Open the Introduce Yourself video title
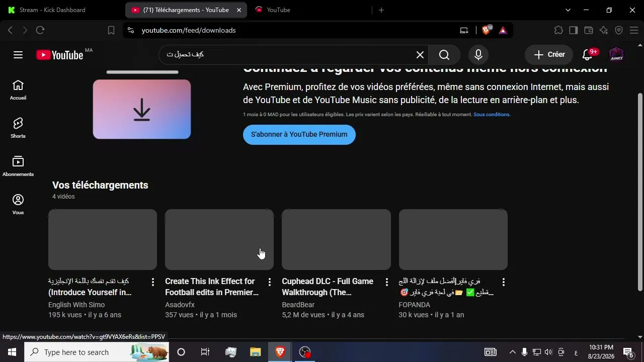This screenshot has width=644, height=362. click(90, 287)
